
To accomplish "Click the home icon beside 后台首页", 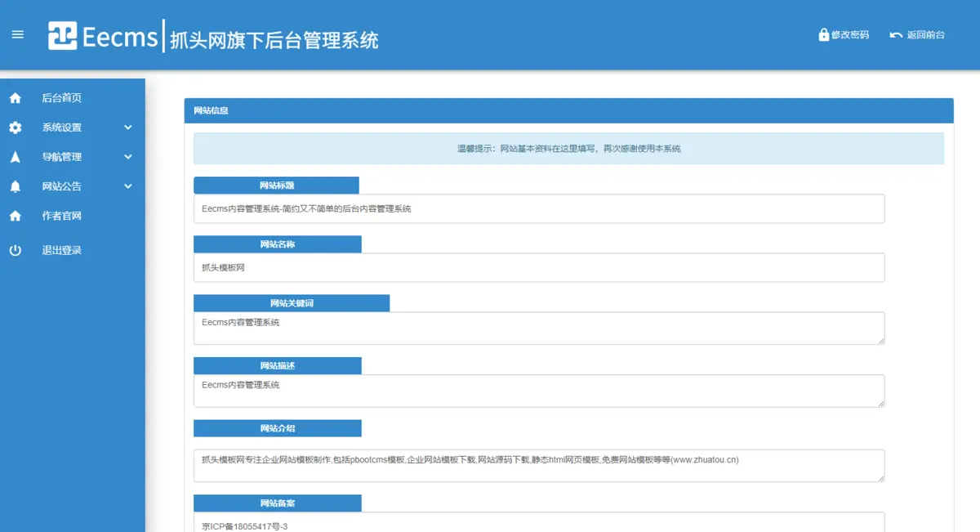I will pos(15,98).
